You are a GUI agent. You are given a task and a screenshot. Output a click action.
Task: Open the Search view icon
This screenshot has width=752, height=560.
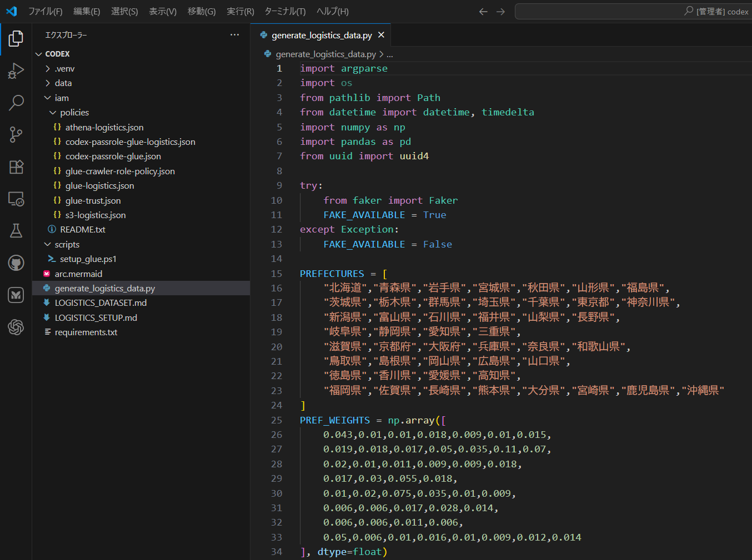[x=16, y=103]
